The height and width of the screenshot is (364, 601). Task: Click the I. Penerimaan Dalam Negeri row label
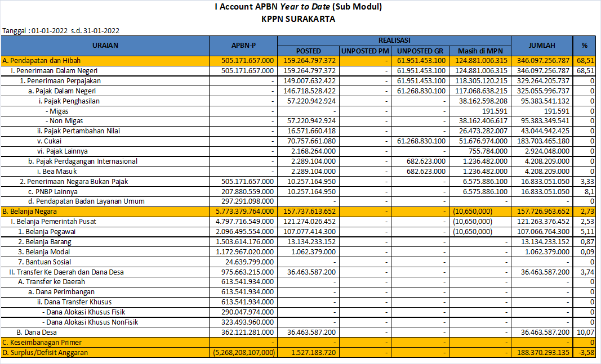pos(54,71)
